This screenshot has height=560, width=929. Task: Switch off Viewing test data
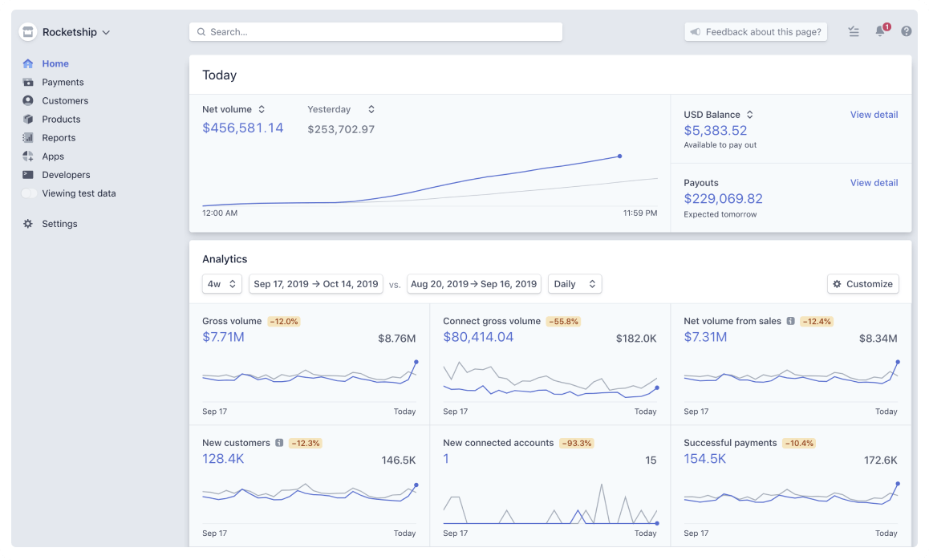pyautogui.click(x=29, y=193)
